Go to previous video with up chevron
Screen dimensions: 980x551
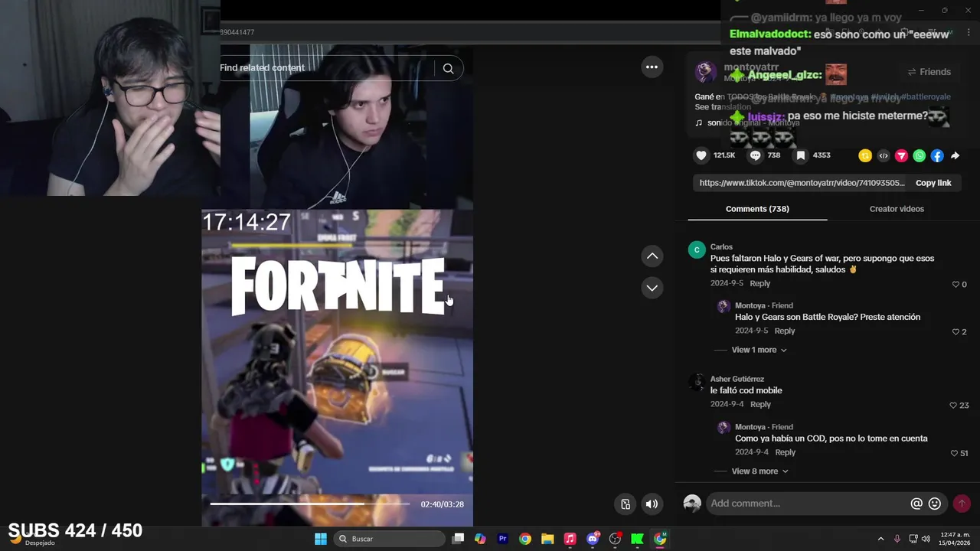(x=652, y=256)
